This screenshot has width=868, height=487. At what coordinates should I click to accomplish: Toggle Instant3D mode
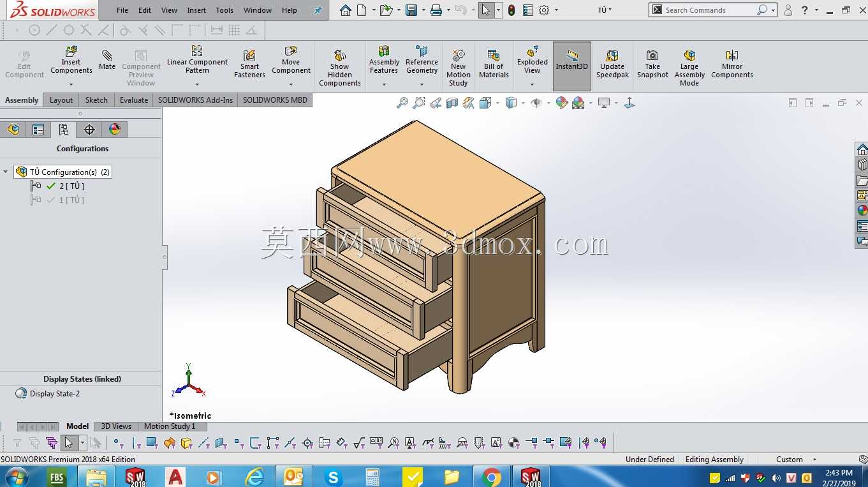[x=571, y=66]
